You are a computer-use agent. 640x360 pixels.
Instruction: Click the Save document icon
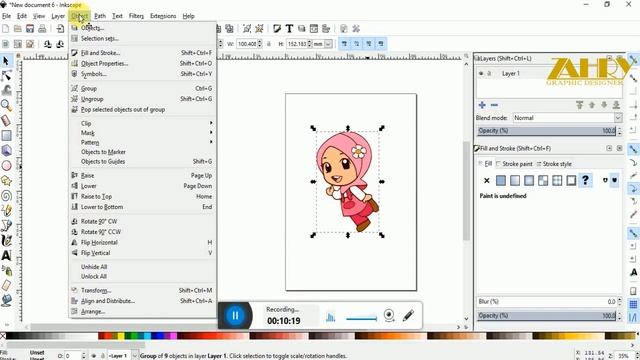coord(30,29)
